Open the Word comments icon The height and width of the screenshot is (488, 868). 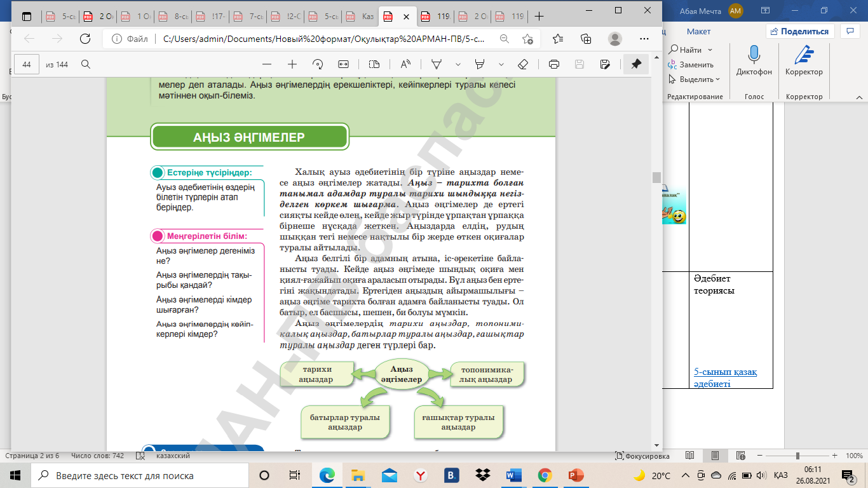point(850,30)
